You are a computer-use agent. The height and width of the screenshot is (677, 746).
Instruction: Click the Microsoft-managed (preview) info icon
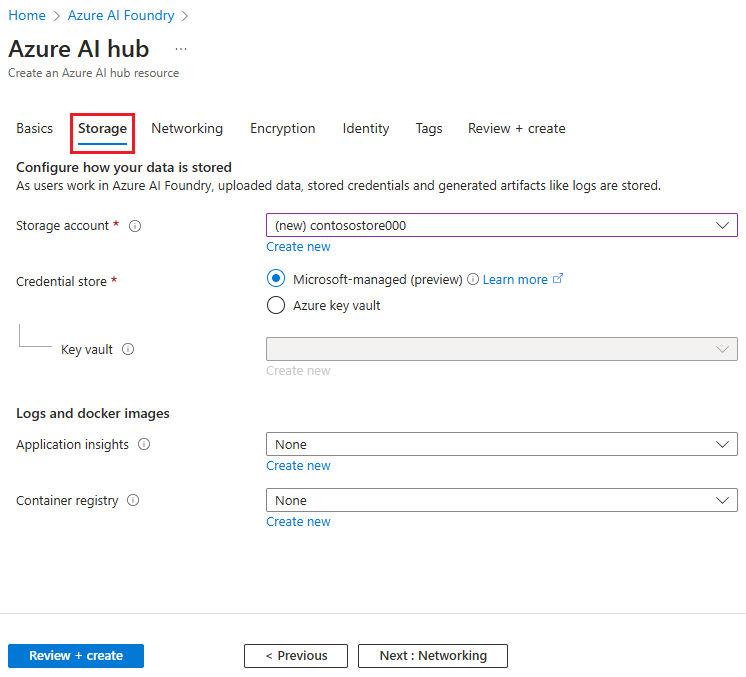tap(473, 280)
